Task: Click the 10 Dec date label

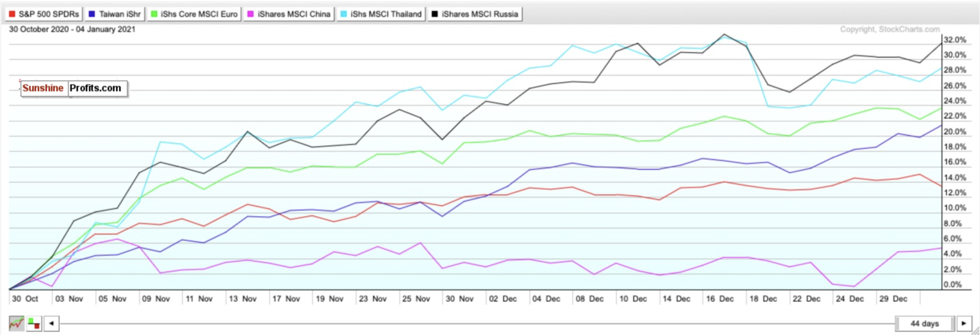Action: (x=633, y=299)
